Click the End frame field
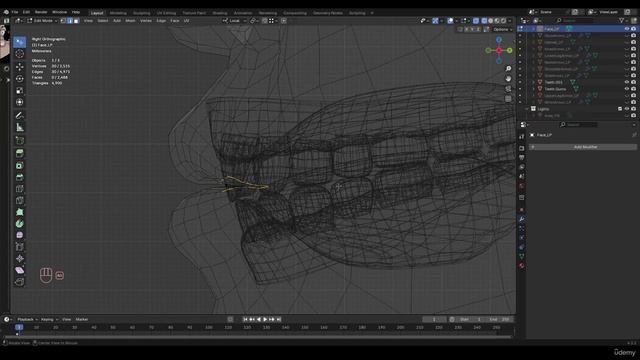The width and height of the screenshot is (640, 360). coord(500,319)
